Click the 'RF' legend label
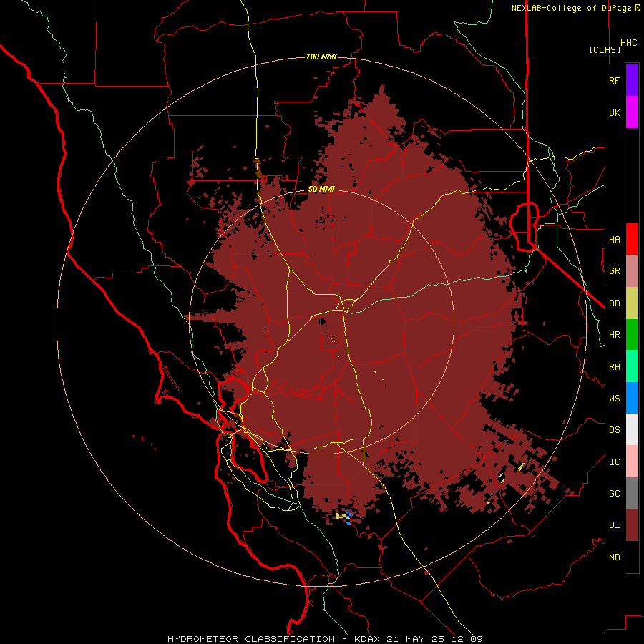Image resolution: width=644 pixels, height=644 pixels. click(x=614, y=80)
